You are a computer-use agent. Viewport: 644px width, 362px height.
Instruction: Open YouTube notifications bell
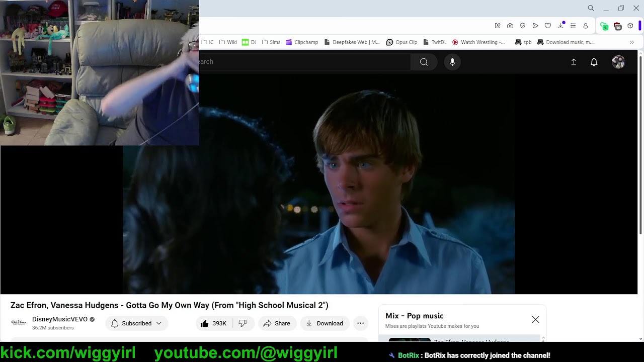tap(594, 62)
